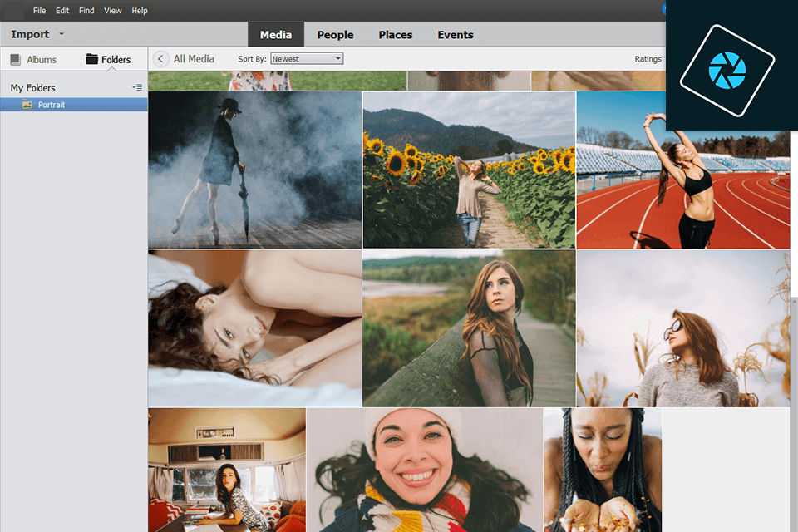Click the Portrait folder picture icon

point(27,105)
